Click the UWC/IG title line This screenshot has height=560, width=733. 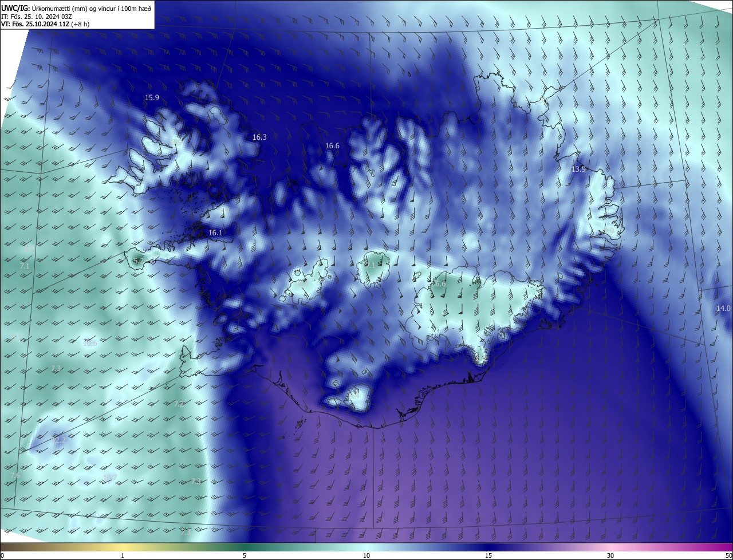(x=77, y=7)
